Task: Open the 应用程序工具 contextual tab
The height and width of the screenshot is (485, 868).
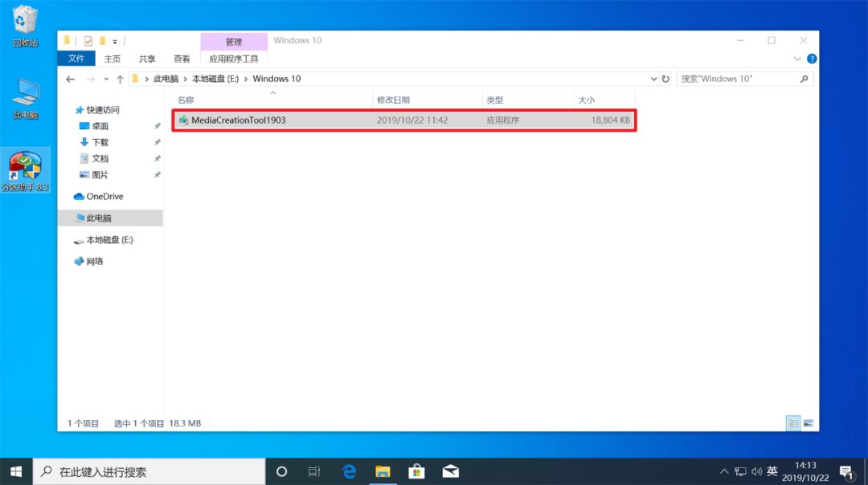Action: tap(235, 58)
